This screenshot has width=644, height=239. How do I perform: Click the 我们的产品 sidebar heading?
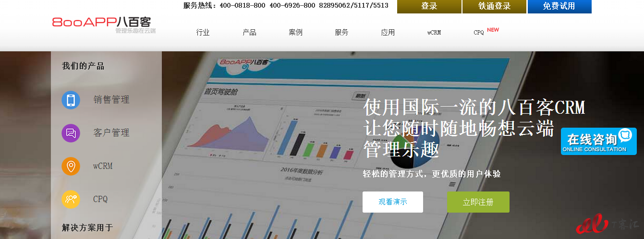tap(83, 66)
